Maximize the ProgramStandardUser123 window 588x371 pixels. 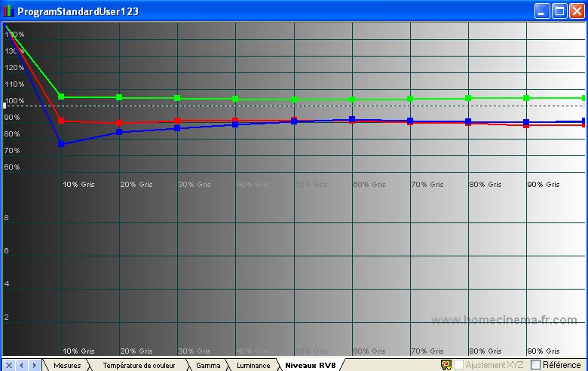click(x=559, y=11)
